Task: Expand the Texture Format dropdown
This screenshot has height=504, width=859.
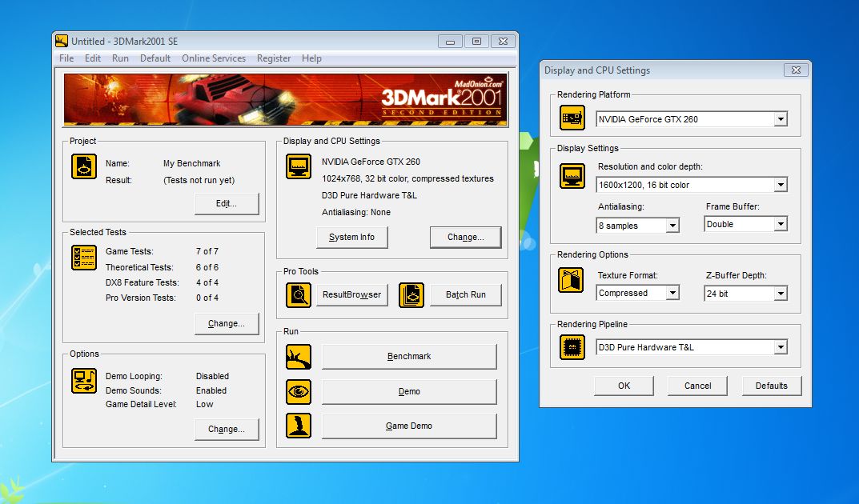Action: click(672, 294)
